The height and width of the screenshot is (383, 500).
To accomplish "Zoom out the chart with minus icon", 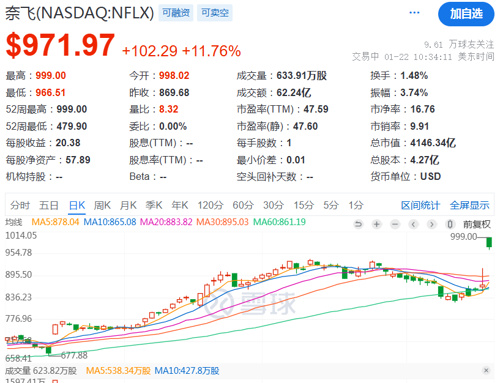I will (395, 224).
